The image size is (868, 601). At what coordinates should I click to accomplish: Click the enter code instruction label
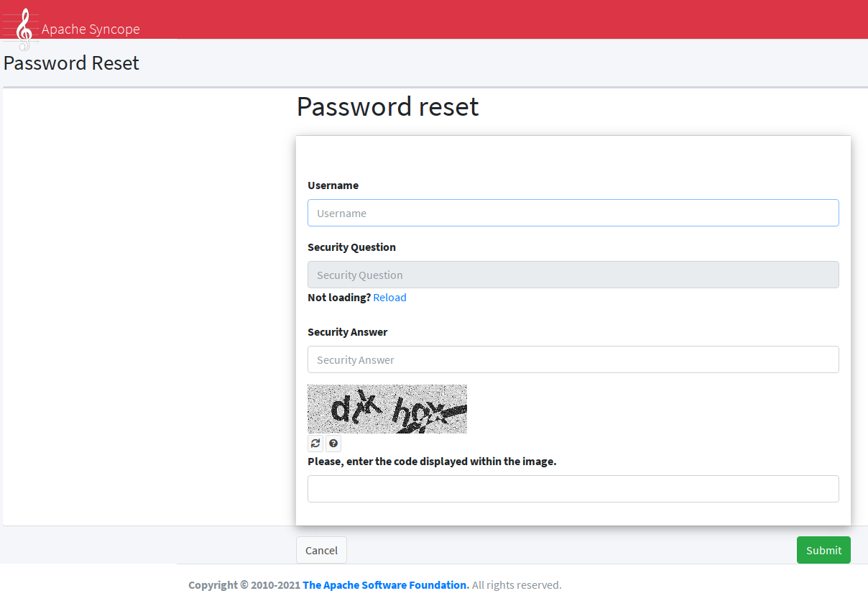coord(432,461)
